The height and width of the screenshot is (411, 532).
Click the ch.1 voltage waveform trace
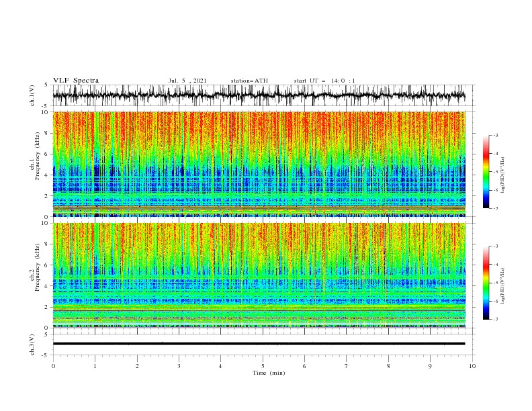[x=259, y=95]
